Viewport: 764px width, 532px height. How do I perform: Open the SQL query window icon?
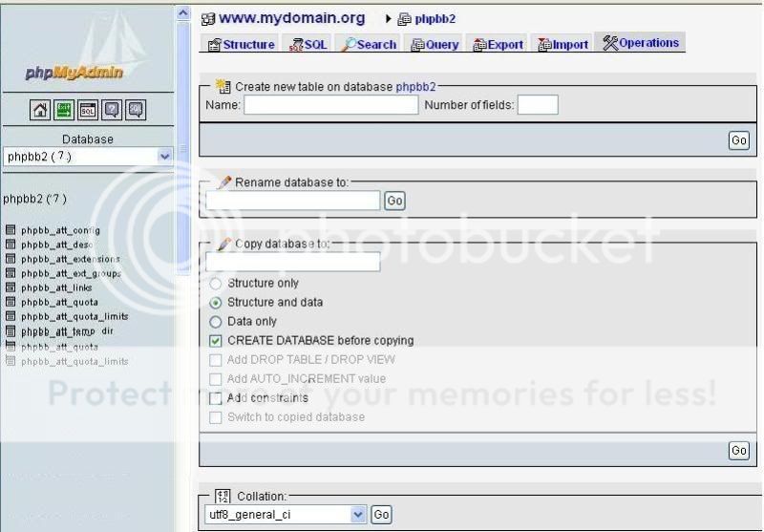(x=88, y=110)
